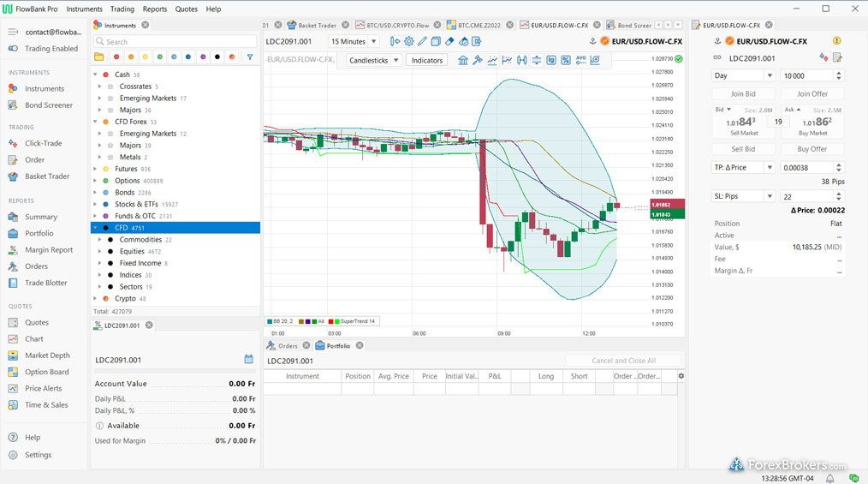Click the calendar icon in account panel
Screen dimensions: 868x484
click(248, 360)
